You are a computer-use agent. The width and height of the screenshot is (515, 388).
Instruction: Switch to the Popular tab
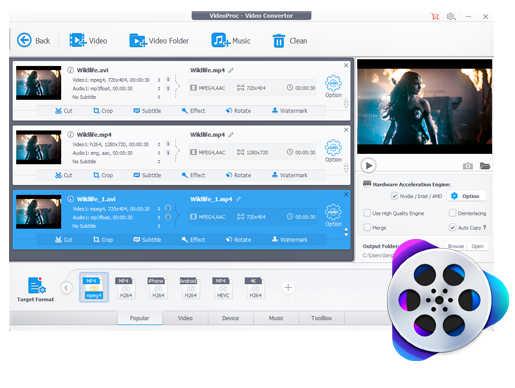pos(140,318)
